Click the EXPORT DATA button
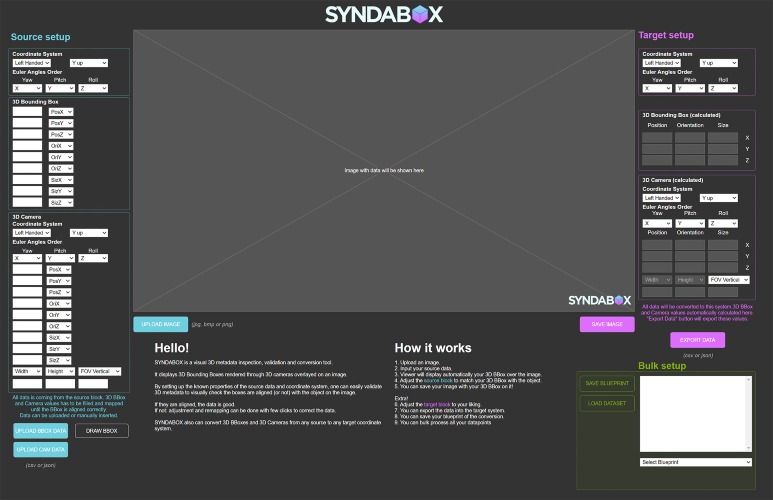 pos(697,340)
